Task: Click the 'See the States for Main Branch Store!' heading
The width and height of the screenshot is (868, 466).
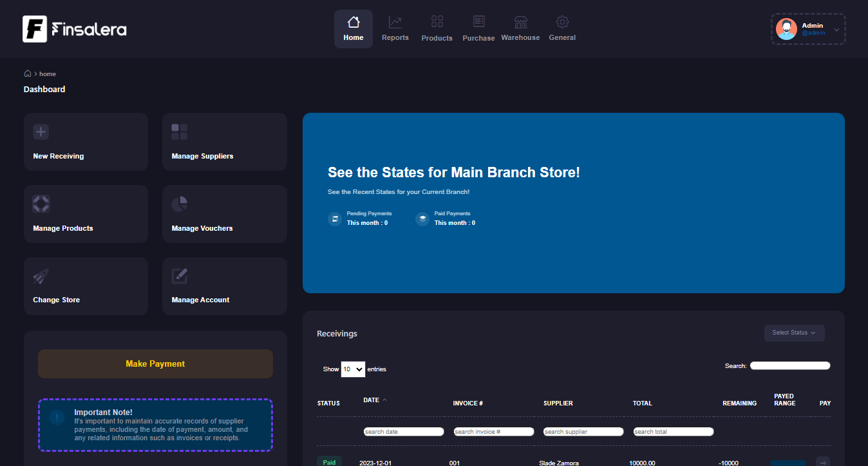Action: coord(454,173)
